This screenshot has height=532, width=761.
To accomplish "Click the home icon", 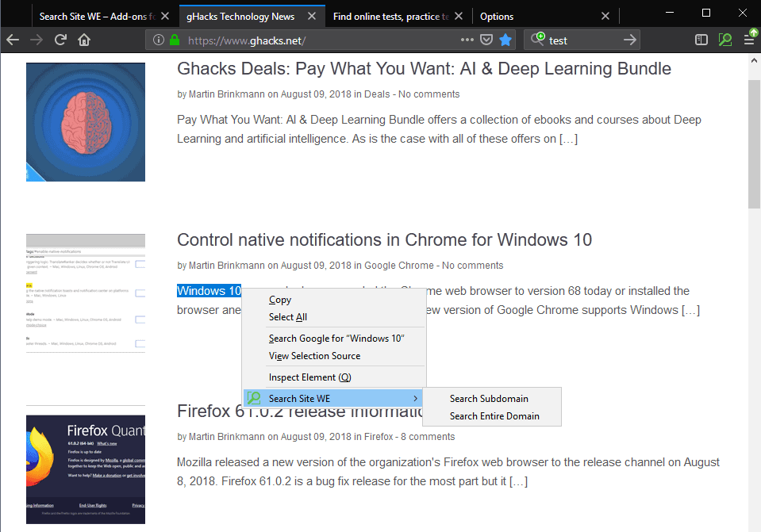I will [x=84, y=39].
